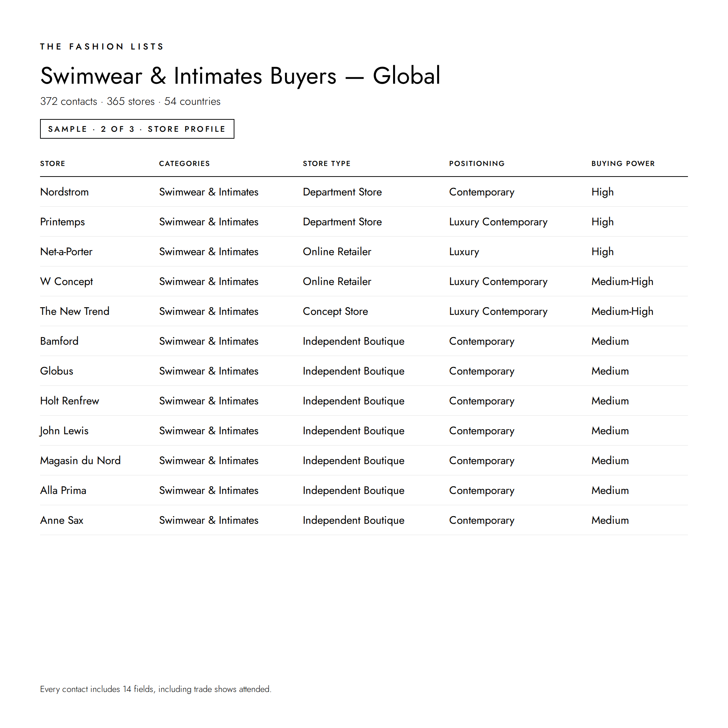Click 'Department Store' in the Nordstrom row
728x728 pixels.
[x=342, y=192]
